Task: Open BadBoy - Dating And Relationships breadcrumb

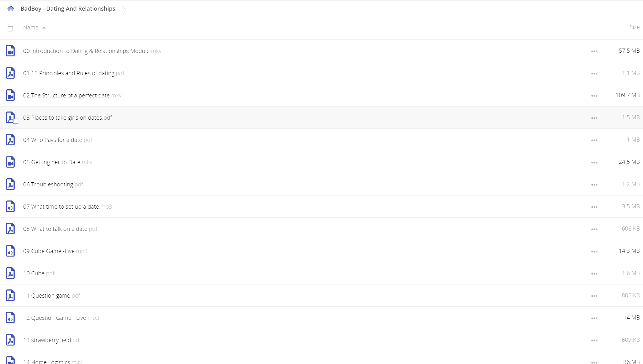Action: [x=68, y=9]
